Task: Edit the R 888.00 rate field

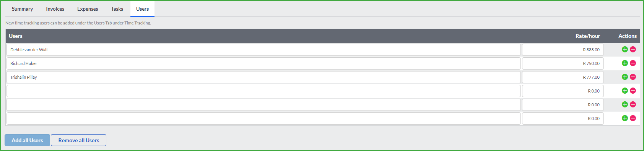Action: click(563, 50)
